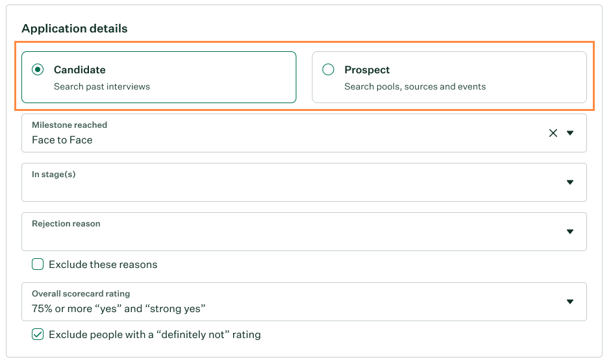
Task: Click the "Search past interviews" description
Action: tap(102, 86)
